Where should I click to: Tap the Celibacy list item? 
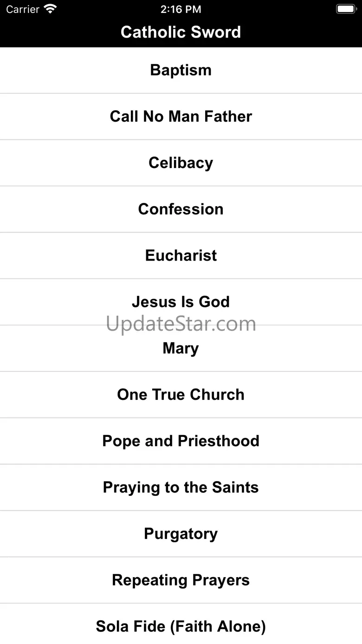[x=181, y=163]
